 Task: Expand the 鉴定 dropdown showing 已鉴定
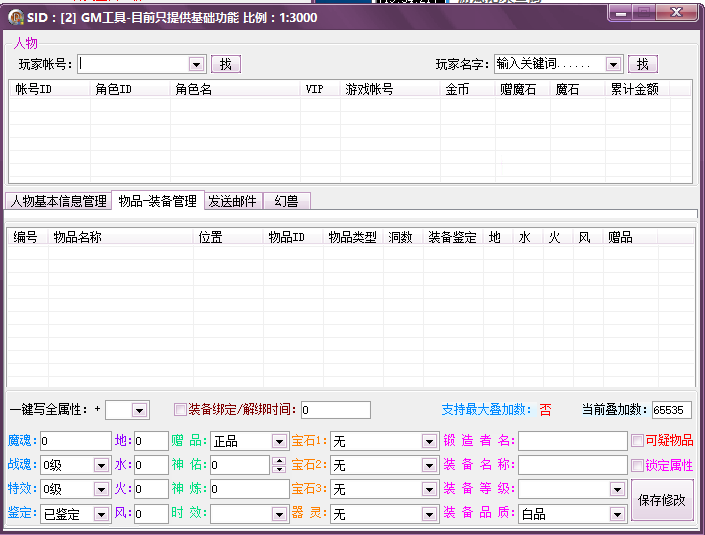tap(101, 514)
